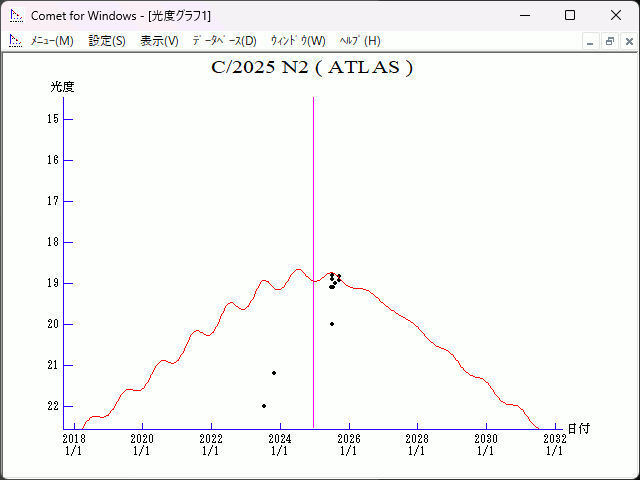The image size is (640, 480).
Task: Click the Comet for Windows title bar icon
Action: [16, 15]
